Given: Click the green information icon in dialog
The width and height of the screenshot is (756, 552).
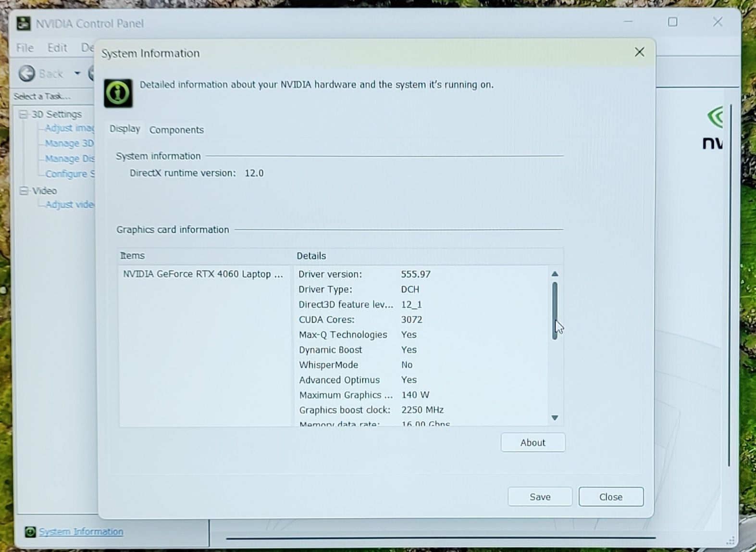Looking at the screenshot, I should click(x=118, y=93).
